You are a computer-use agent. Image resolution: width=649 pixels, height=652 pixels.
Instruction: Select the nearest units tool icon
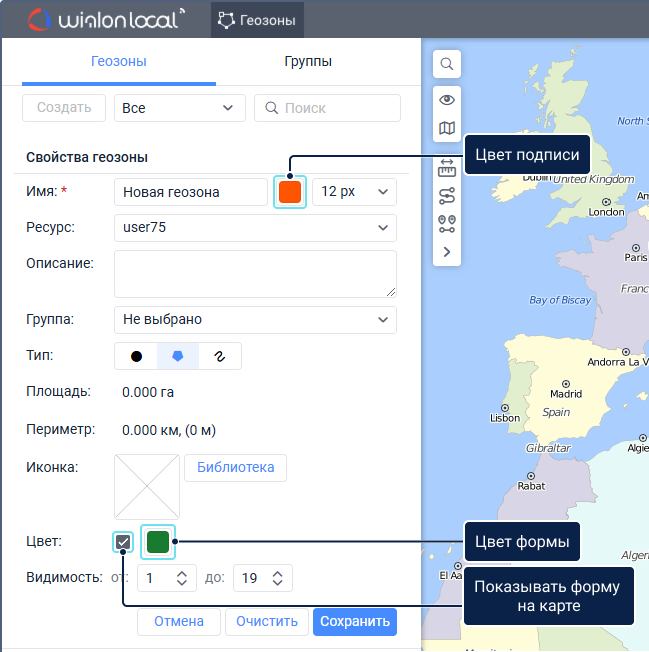[x=447, y=224]
